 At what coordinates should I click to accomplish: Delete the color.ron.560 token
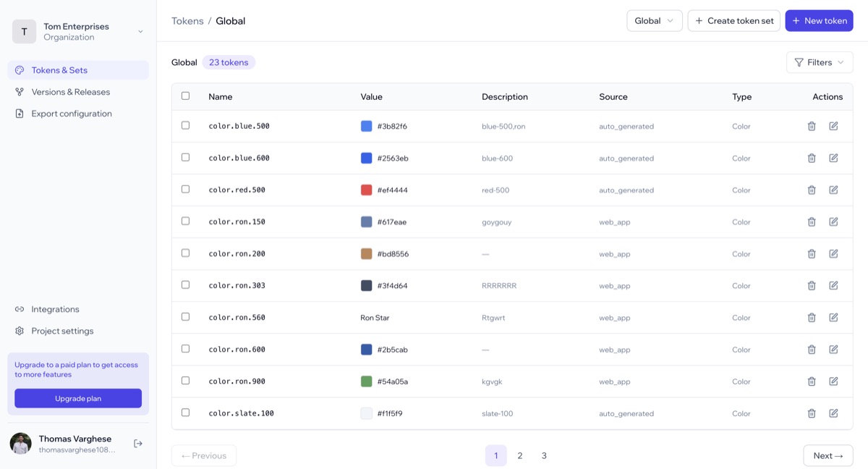pyautogui.click(x=812, y=317)
